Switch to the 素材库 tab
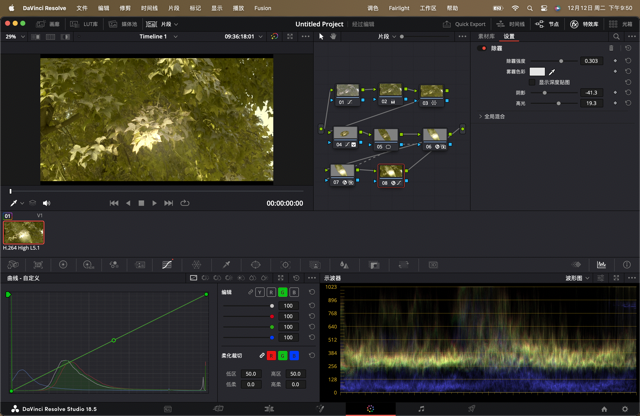 [x=486, y=36]
